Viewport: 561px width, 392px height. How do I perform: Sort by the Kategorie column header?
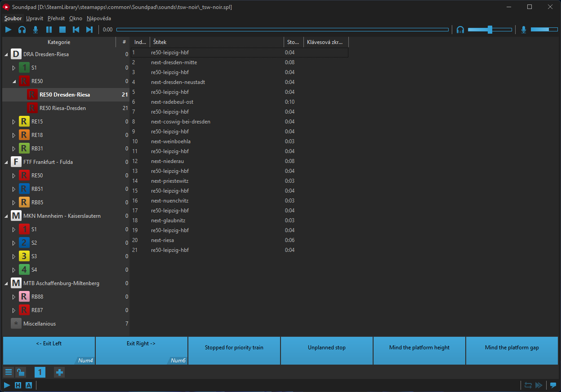59,42
